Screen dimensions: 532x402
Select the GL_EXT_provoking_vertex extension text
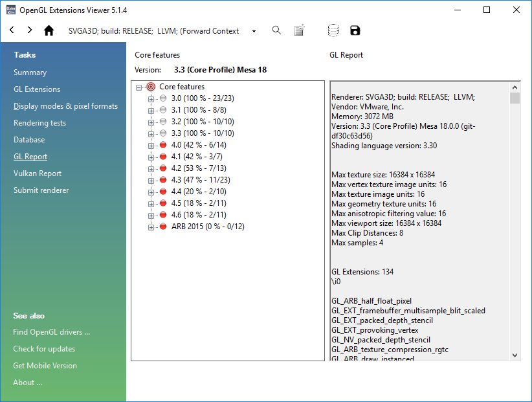point(376,329)
